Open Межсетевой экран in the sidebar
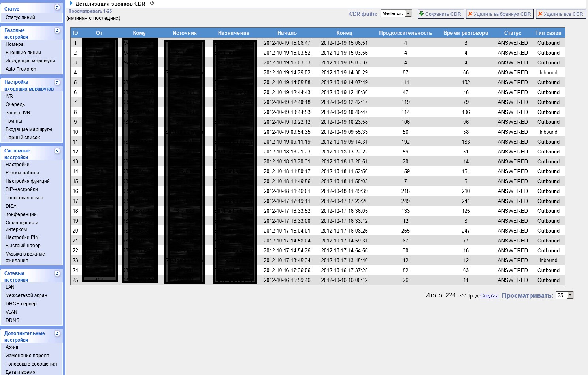The image size is (588, 375). (26, 295)
